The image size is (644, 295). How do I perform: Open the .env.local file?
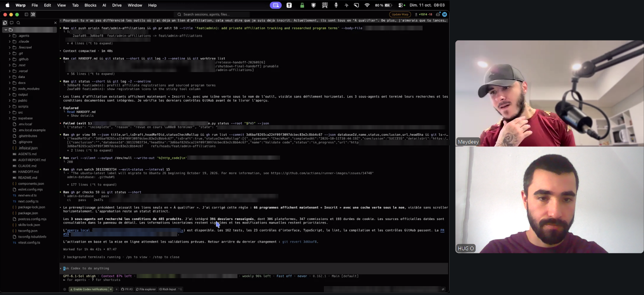pyautogui.click(x=30, y=124)
